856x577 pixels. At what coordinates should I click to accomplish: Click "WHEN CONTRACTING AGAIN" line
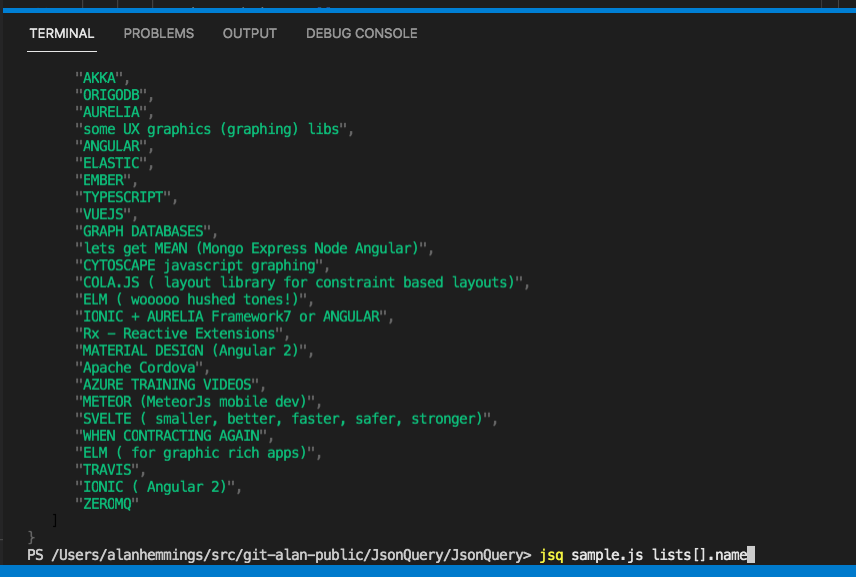174,436
